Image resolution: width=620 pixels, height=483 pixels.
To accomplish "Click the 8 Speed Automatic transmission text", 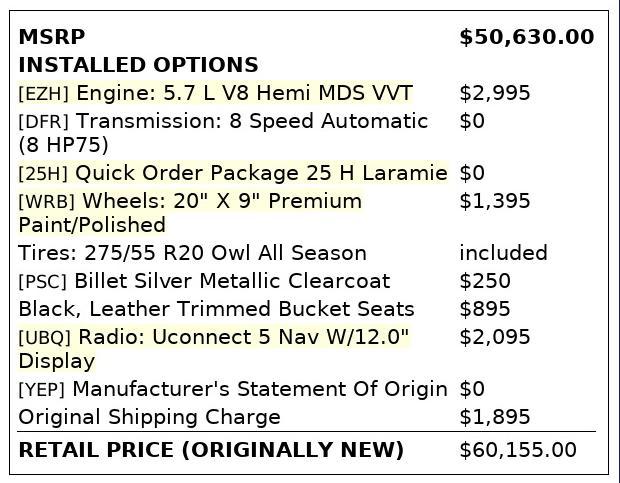I will click(252, 122).
